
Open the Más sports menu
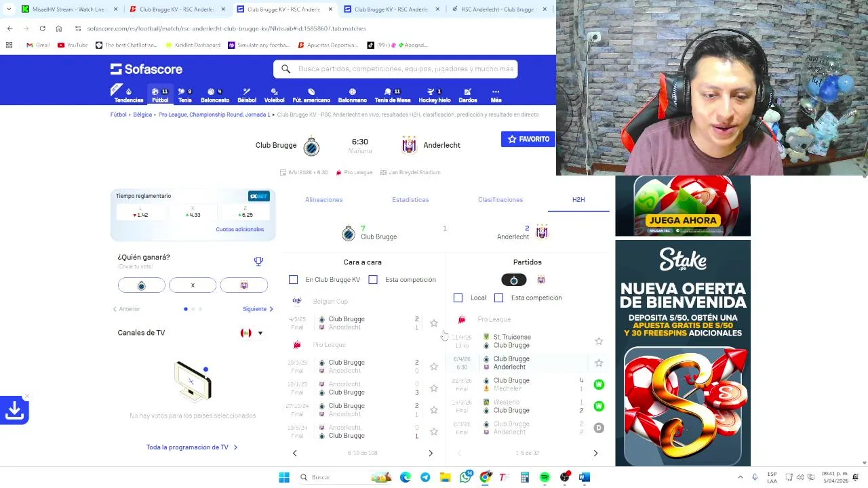[496, 95]
